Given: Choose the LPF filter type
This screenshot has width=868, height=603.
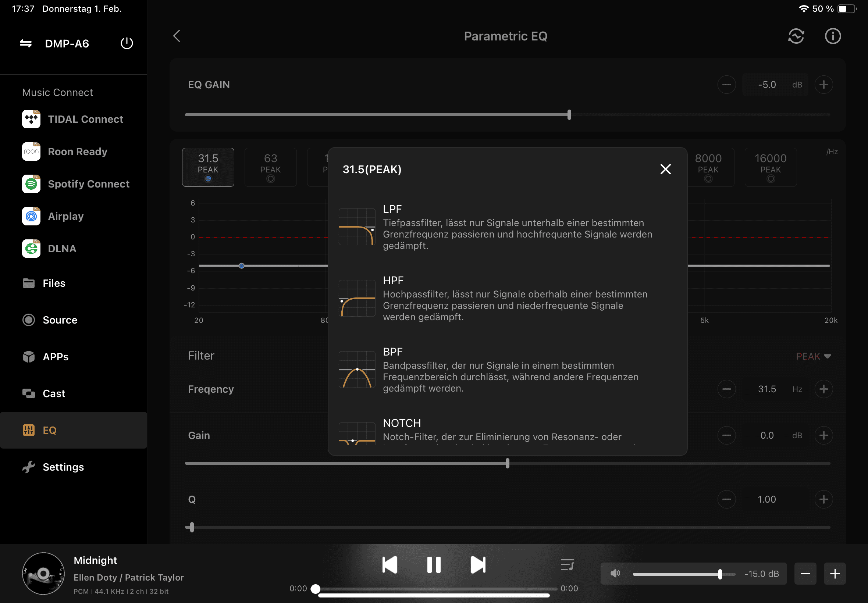Looking at the screenshot, I should pos(507,227).
